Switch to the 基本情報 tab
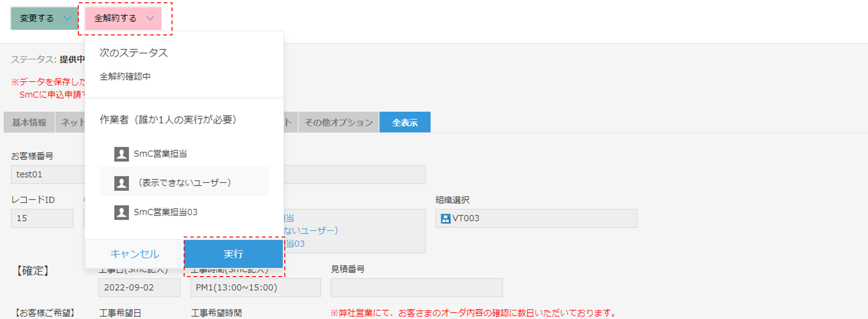Screen dimensions: 868x319 click(x=29, y=122)
